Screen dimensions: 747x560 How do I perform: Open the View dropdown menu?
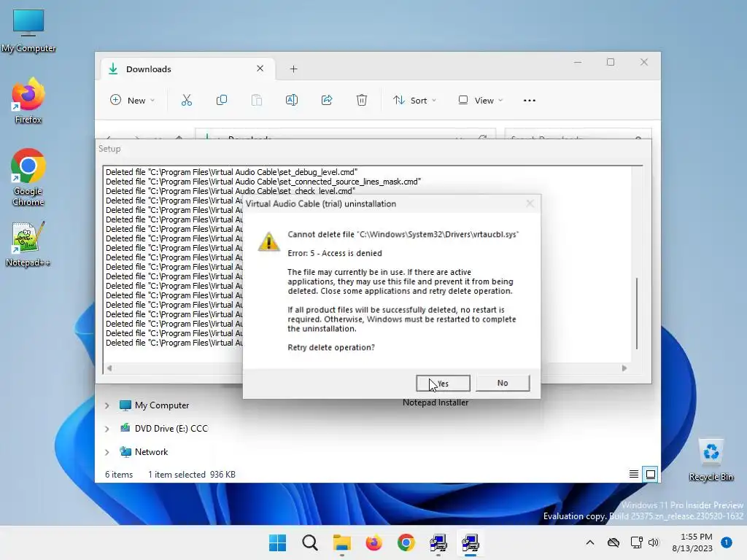tap(480, 101)
